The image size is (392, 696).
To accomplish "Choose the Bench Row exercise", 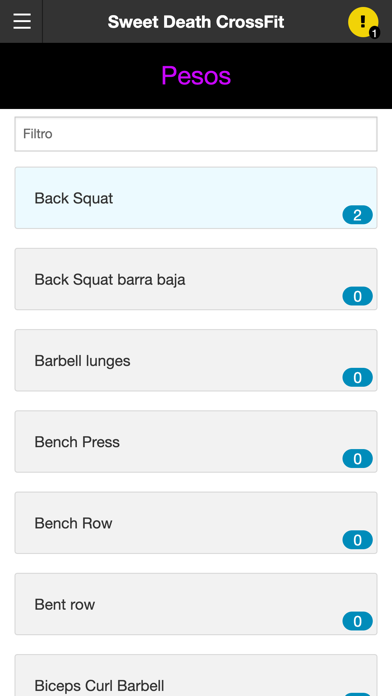I will click(x=196, y=523).
